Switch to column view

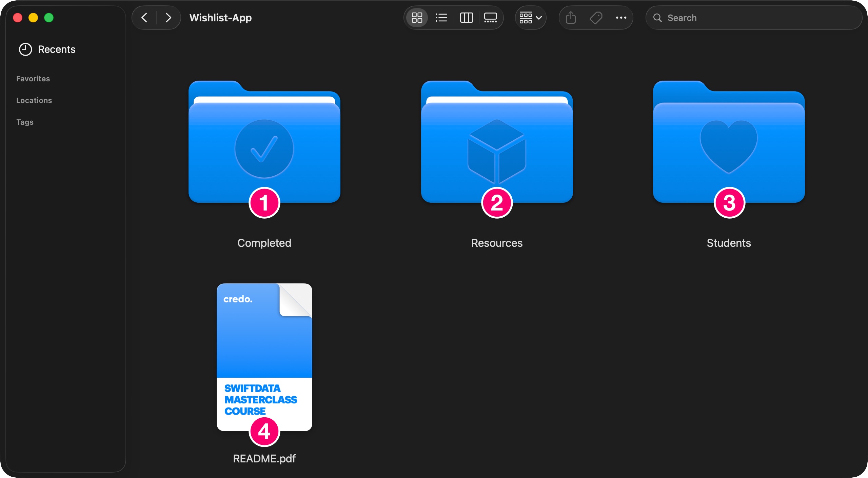pyautogui.click(x=466, y=18)
